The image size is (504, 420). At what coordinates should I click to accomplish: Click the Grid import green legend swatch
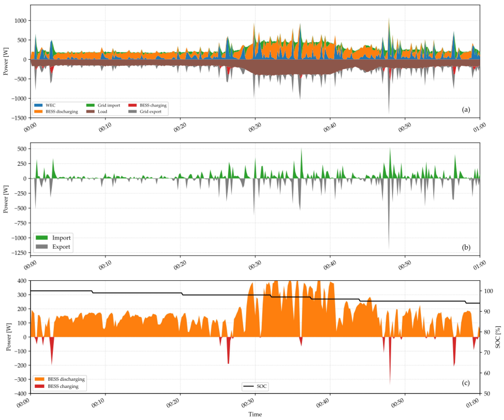coord(90,105)
